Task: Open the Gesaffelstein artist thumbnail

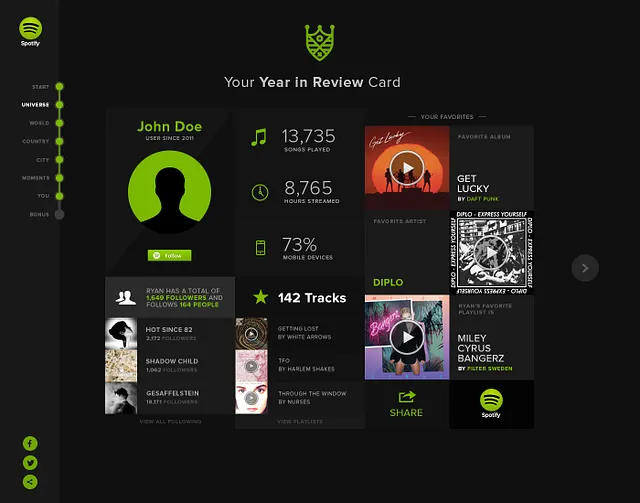Action: pos(121,398)
